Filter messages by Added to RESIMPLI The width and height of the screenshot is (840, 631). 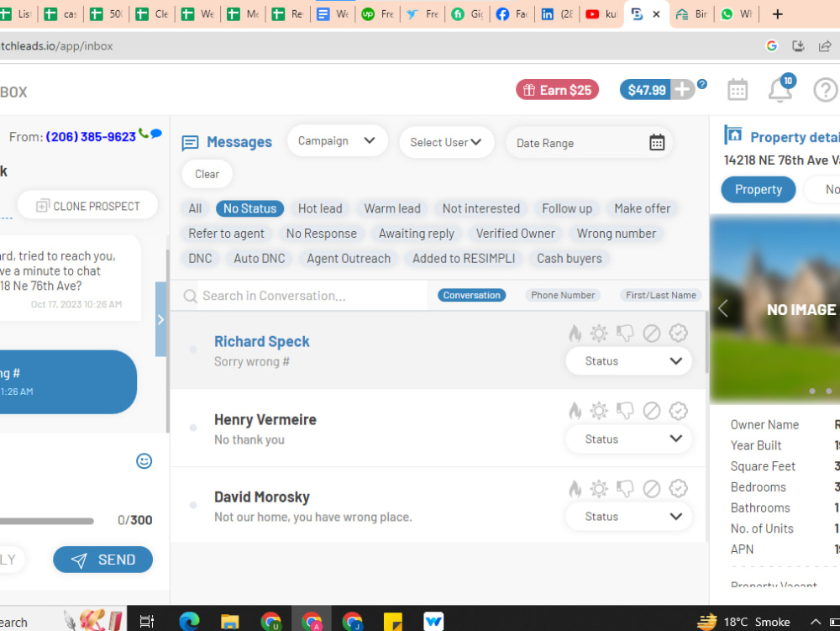464,259
